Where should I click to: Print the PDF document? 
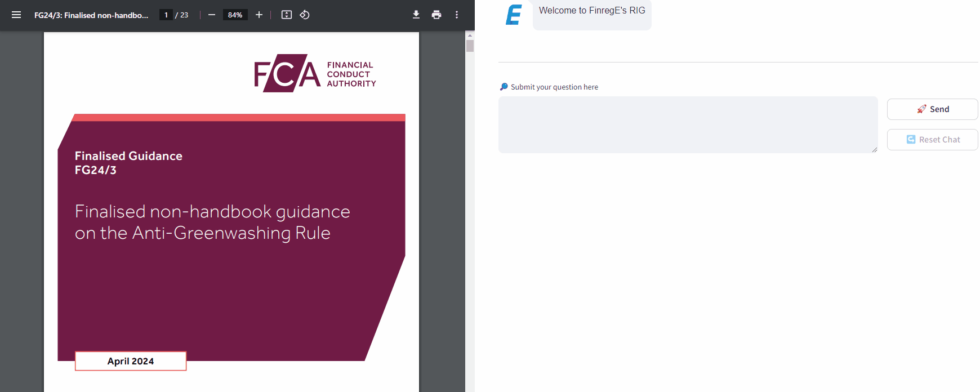coord(436,15)
